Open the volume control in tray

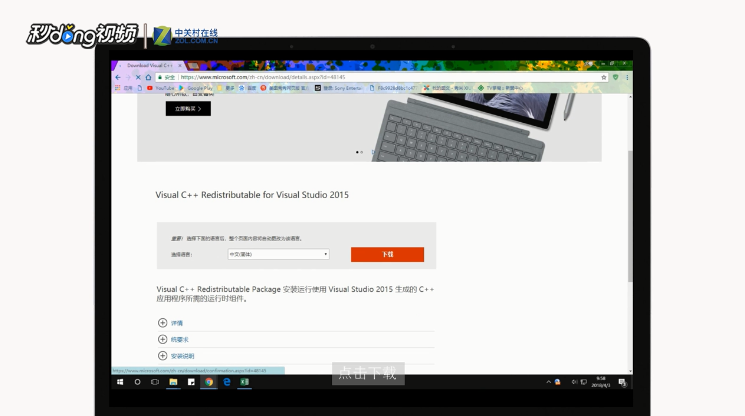coord(574,382)
